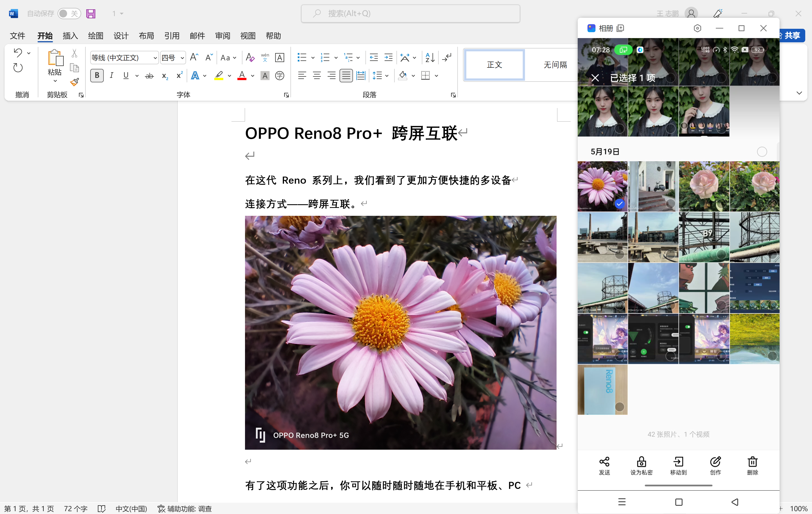This screenshot has height=514, width=812.
Task: Switch to the Layout ribbon tab
Action: tap(146, 36)
